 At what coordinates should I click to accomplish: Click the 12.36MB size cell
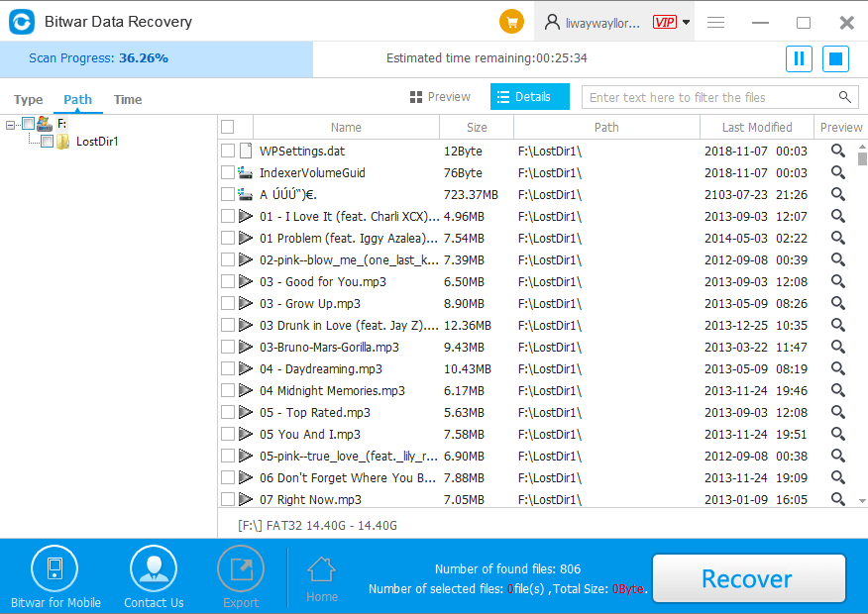tap(468, 325)
